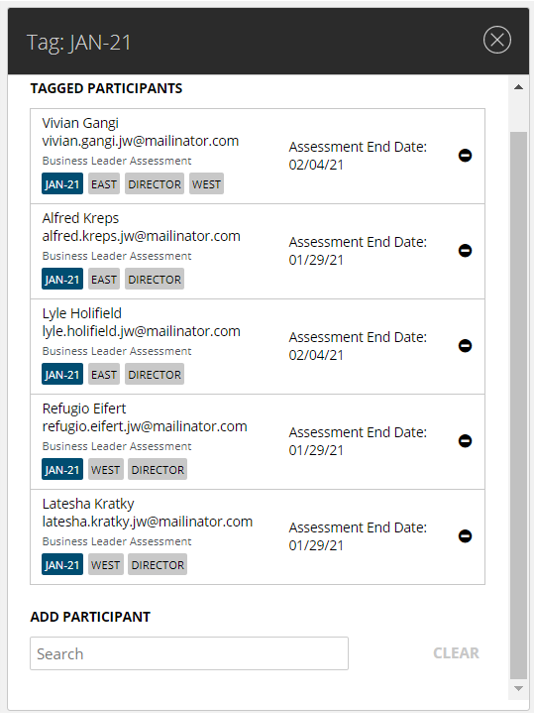Image resolution: width=534 pixels, height=713 pixels.
Task: Remove Vivian Gangi from the JAN-21 tag
Action: click(465, 156)
